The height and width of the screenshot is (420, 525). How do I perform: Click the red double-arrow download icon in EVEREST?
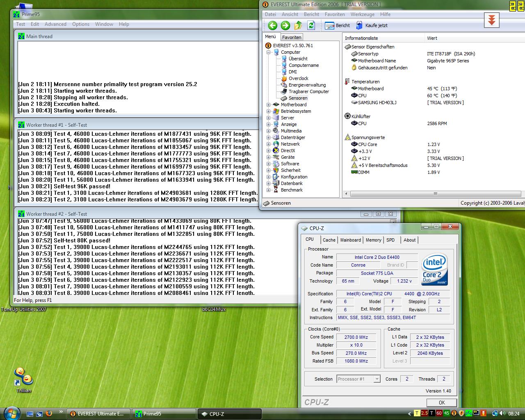[491, 20]
